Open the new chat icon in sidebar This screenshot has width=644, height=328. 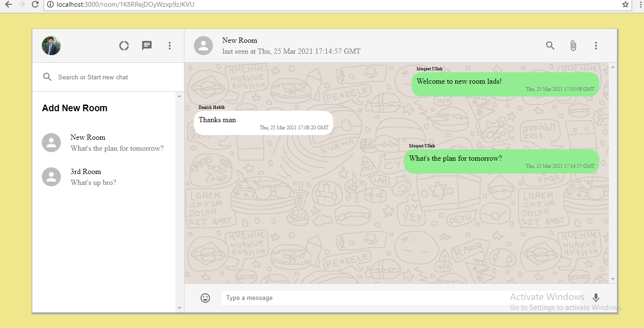(146, 45)
